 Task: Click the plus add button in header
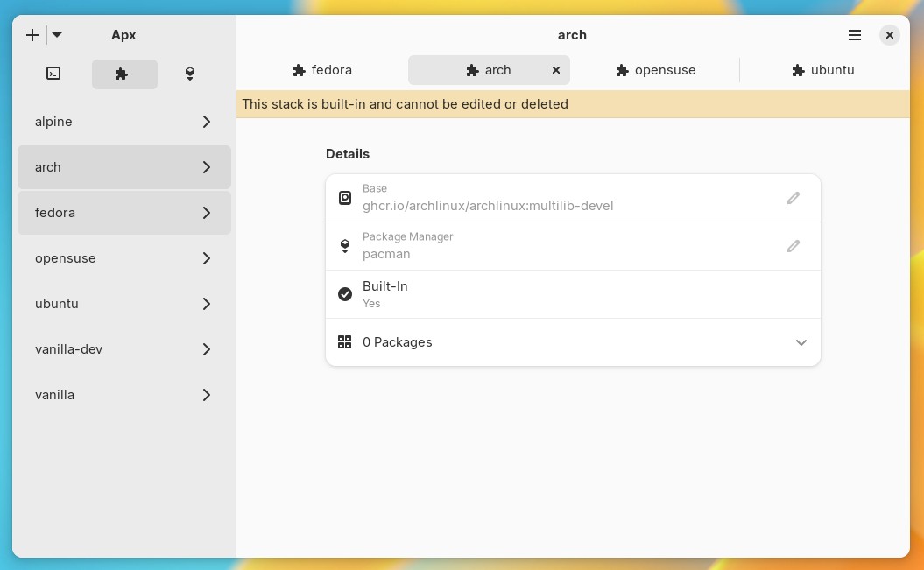click(32, 35)
